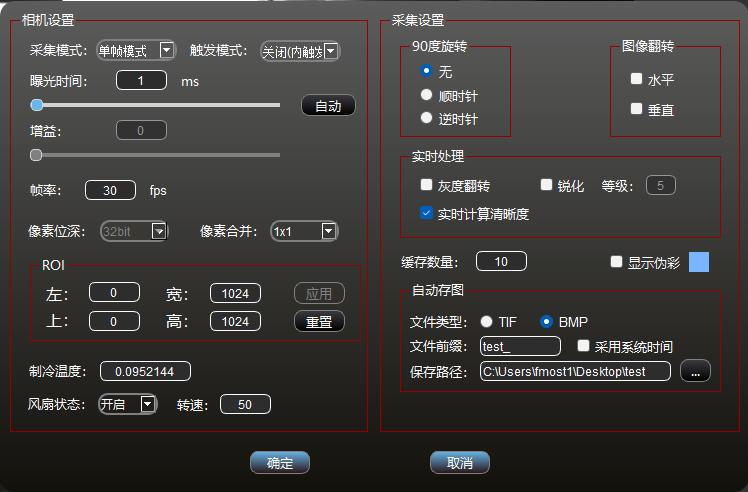Click the 文件前缀 text field
The image size is (748, 492).
pos(520,346)
